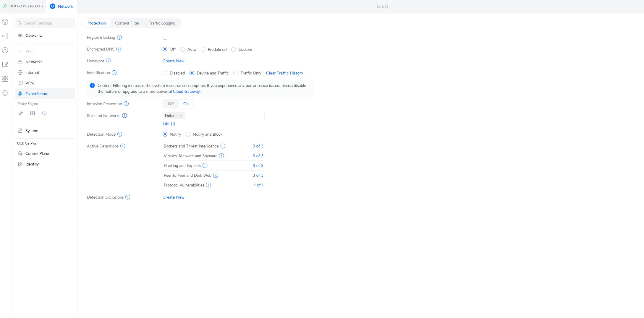
Task: Show info for Detection Exclusions
Action: 128,197
